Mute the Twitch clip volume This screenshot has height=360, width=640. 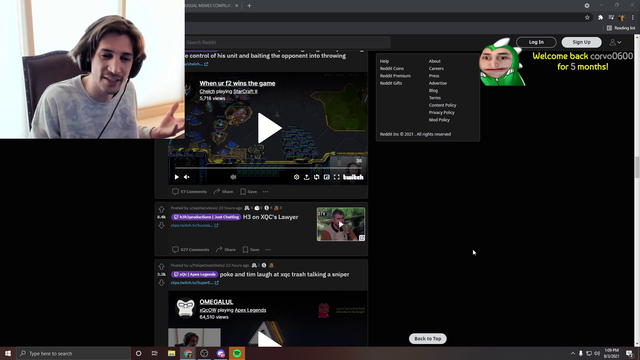tap(187, 177)
